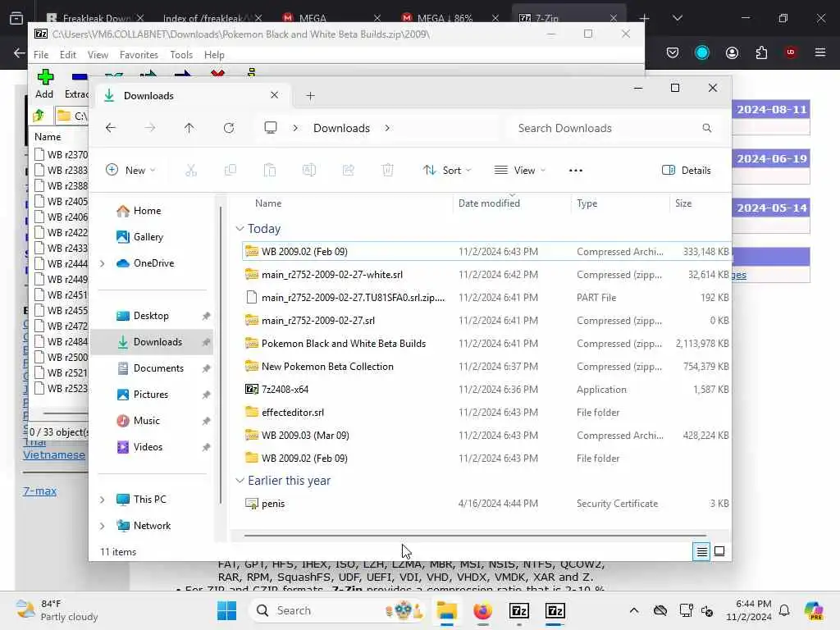
Task: Add a new File Explorer tab
Action: click(310, 96)
